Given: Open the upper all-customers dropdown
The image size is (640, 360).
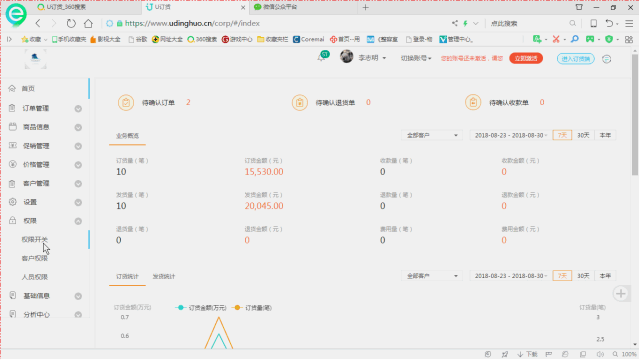Looking at the screenshot, I should tap(432, 135).
